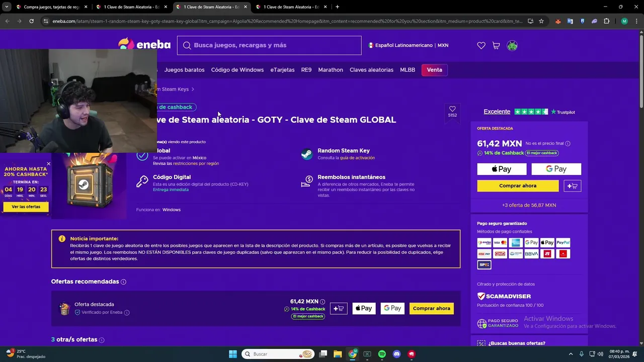Open Chrome profile 'M' avatar

pyautogui.click(x=624, y=21)
